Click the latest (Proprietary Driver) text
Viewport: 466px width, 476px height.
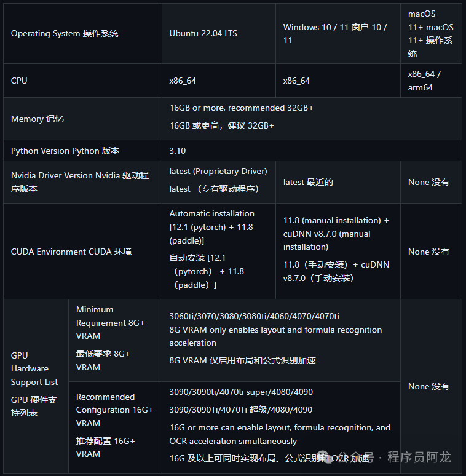pos(218,171)
